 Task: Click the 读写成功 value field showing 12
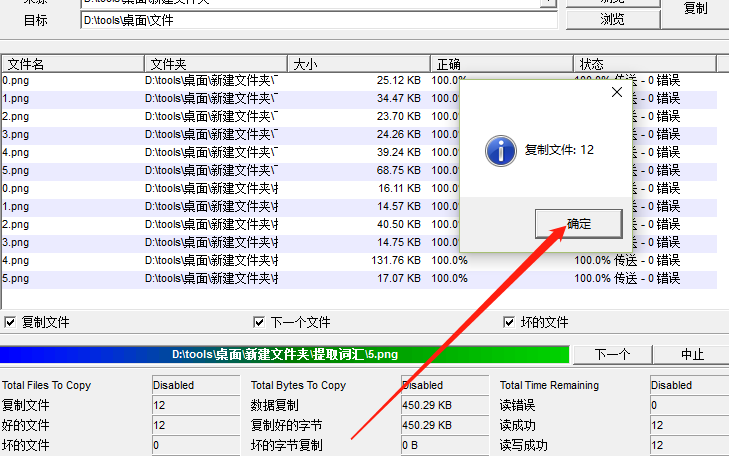coord(689,445)
